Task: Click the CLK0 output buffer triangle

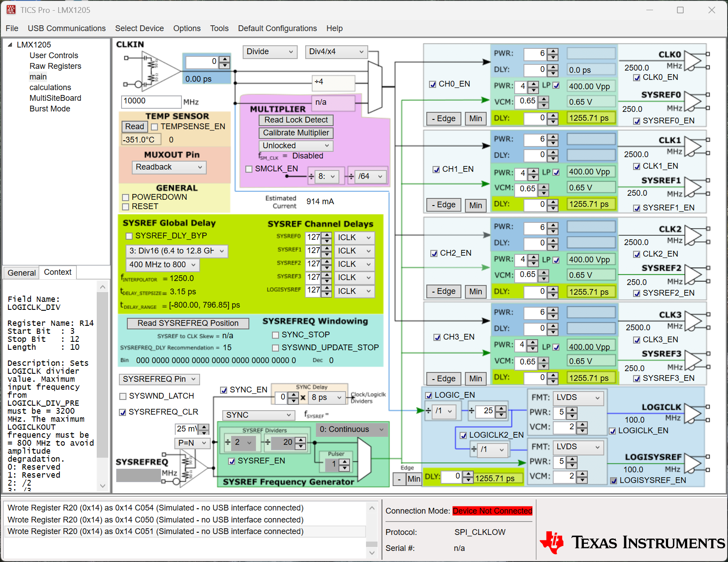Action: 693,61
